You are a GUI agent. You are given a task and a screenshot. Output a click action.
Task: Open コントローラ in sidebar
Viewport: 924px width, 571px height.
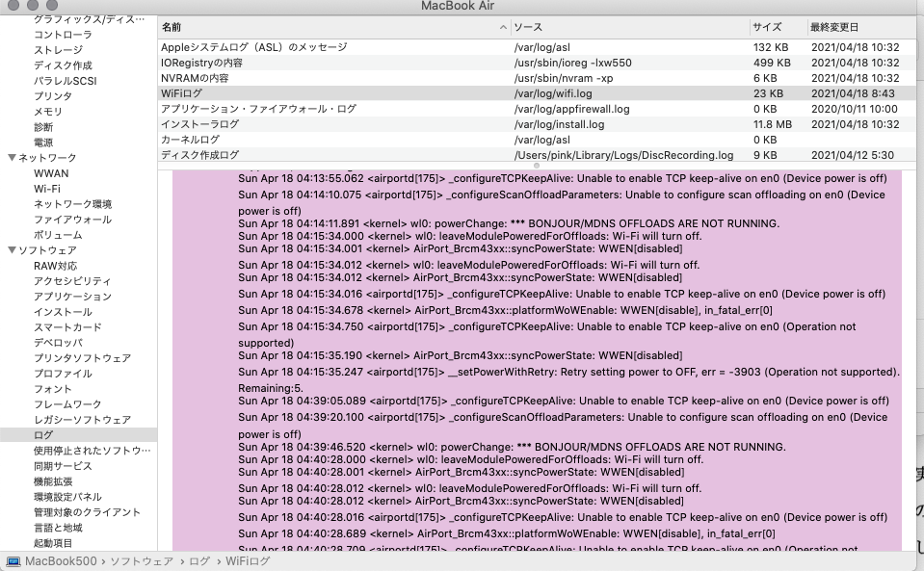point(63,35)
